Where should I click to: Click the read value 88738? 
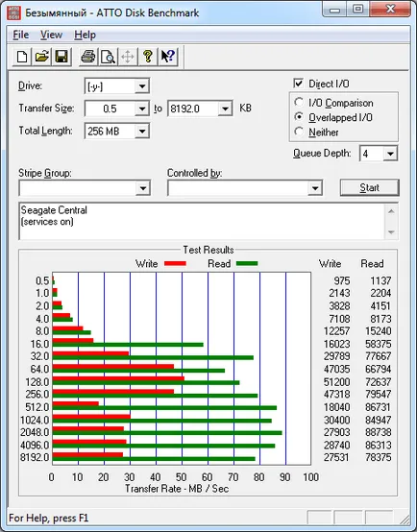coord(378,432)
